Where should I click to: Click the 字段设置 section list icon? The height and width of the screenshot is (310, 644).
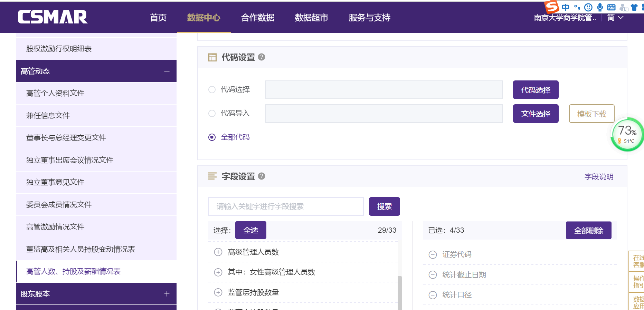212,176
